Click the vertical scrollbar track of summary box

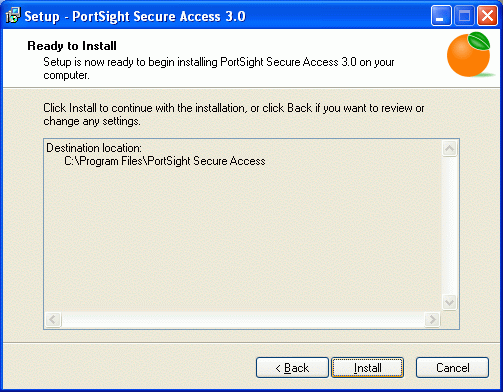(449, 225)
